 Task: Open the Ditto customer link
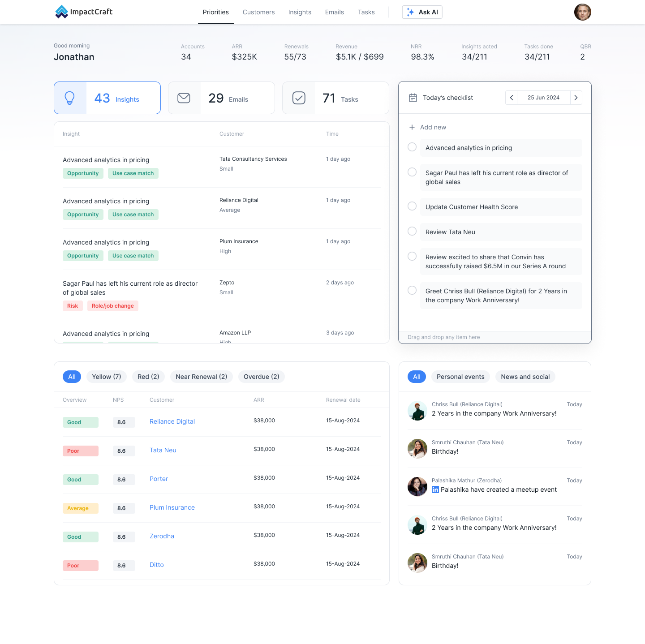pos(157,565)
